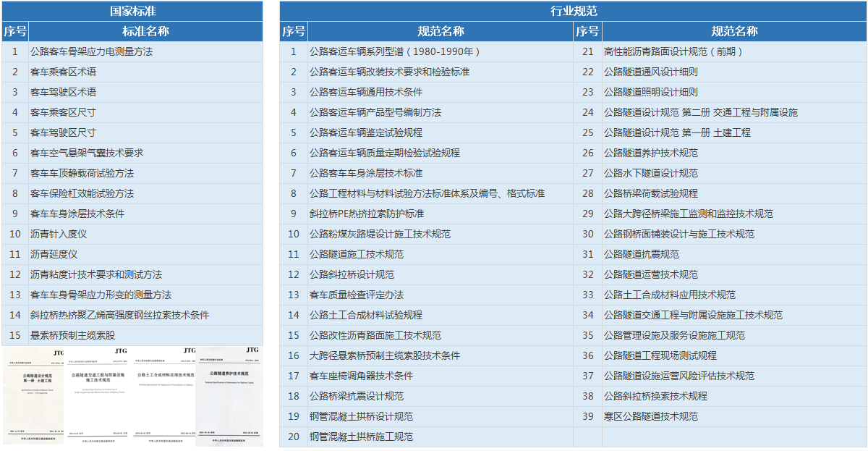Click the 行业规范 table header
This screenshot has height=451, width=868.
pos(574,11)
